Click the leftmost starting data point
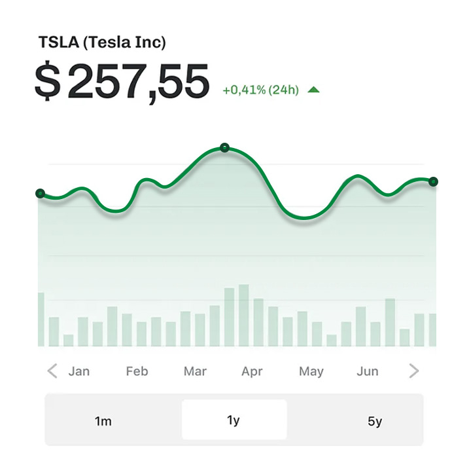 click(x=41, y=193)
